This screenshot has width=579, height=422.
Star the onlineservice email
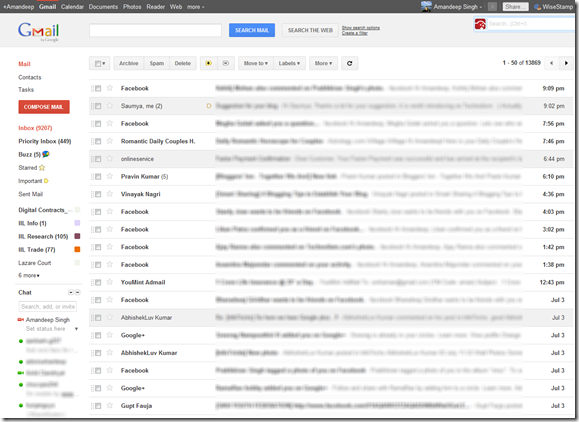point(110,158)
